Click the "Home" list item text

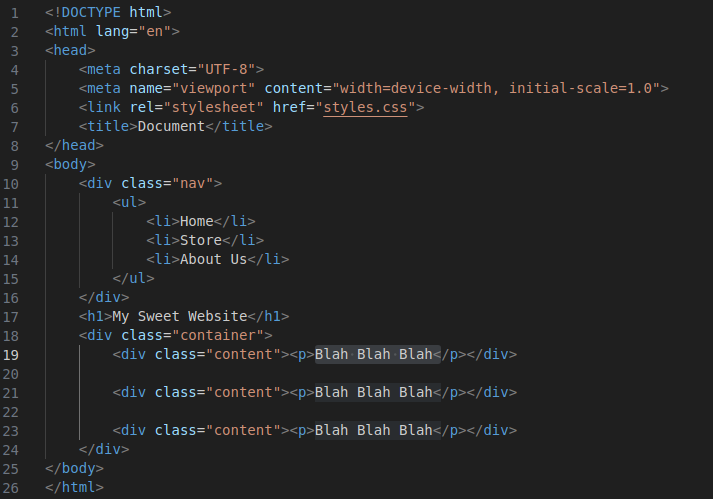click(x=196, y=221)
